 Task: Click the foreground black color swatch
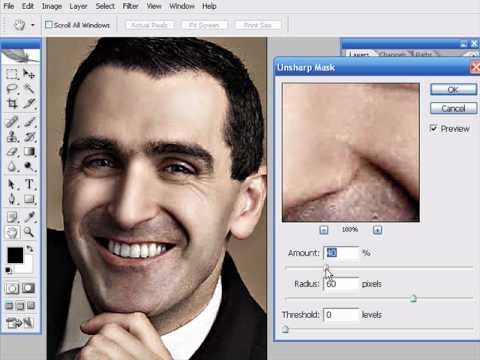click(15, 255)
